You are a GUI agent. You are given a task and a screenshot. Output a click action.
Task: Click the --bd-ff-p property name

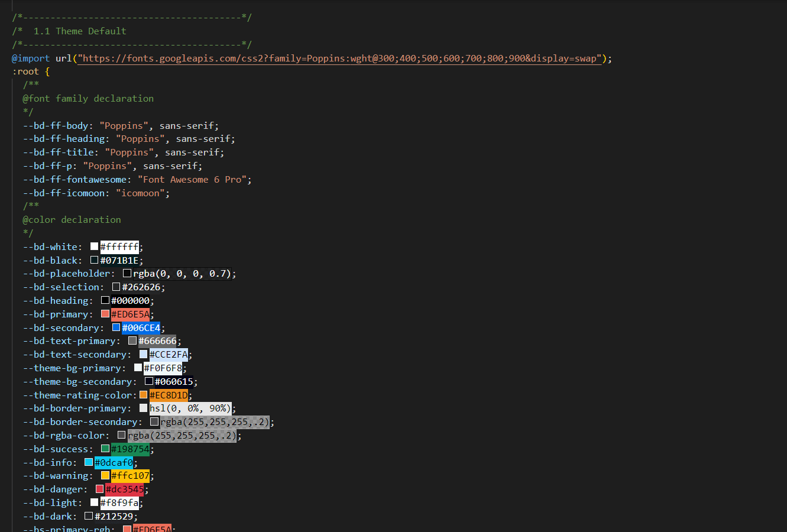coord(47,166)
